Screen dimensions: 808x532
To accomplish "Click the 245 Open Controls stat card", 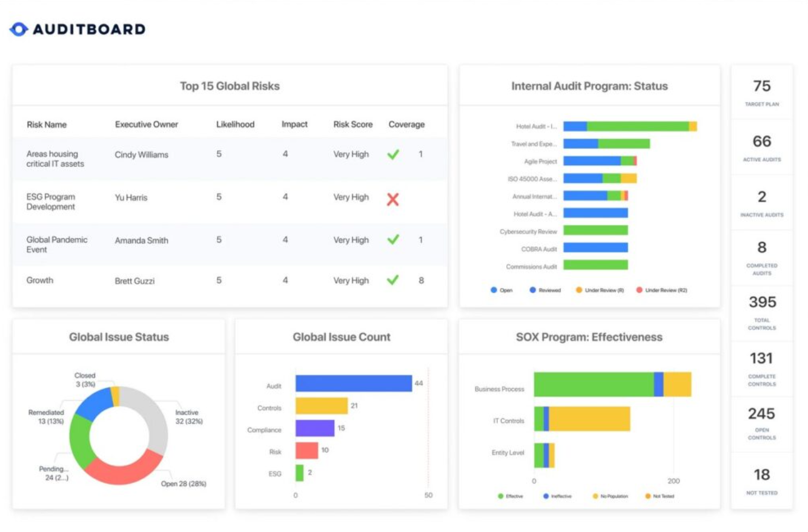I will click(762, 421).
